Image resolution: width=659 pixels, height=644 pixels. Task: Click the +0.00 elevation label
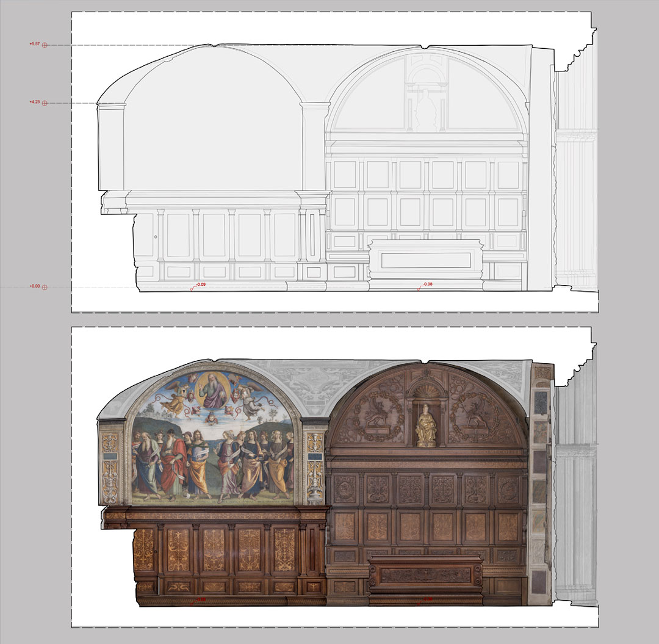34,286
